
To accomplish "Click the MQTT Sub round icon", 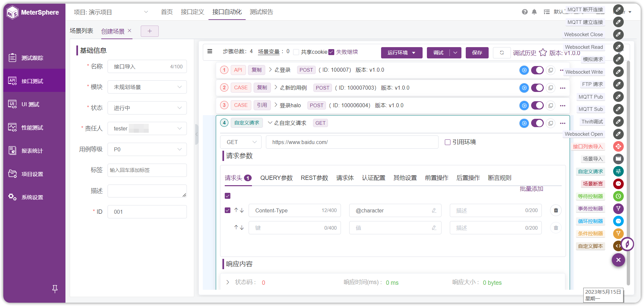I will pyautogui.click(x=618, y=109).
